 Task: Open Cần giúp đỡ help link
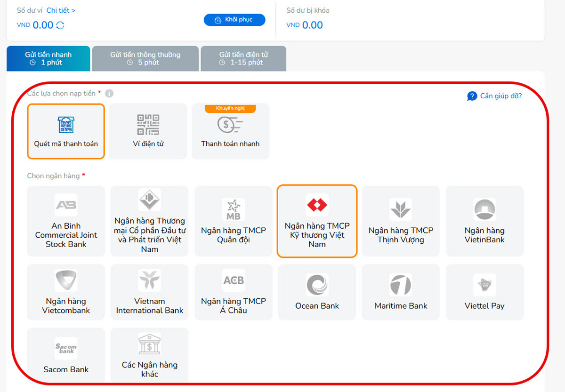click(495, 96)
